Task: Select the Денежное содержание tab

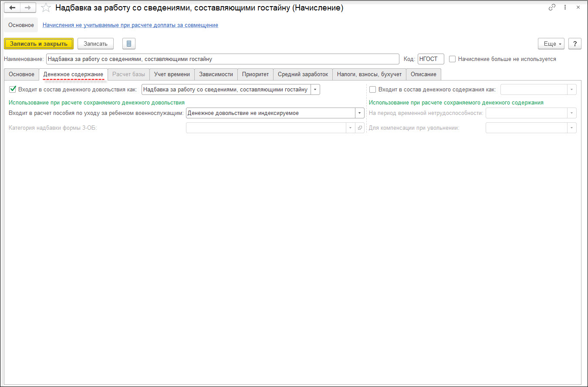Action: click(x=73, y=74)
